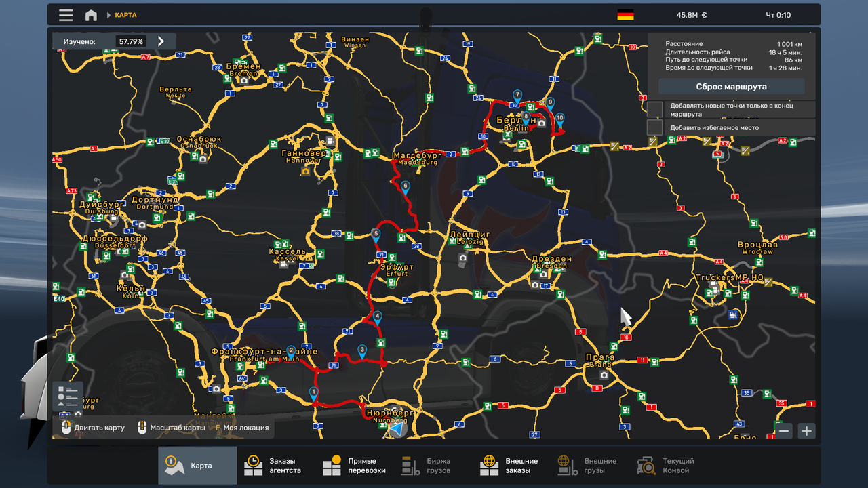Open the Внешние грузы tab
The width and height of the screenshot is (868, 488).
tap(591, 466)
